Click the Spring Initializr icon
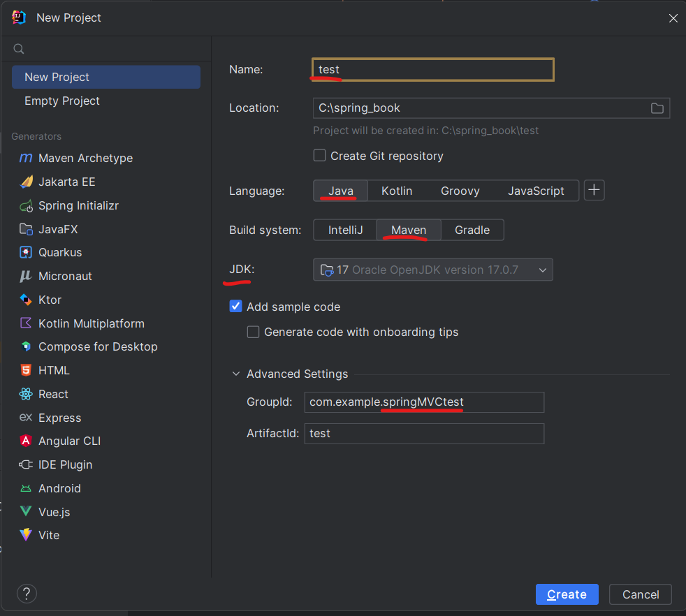Viewport: 686px width, 616px height. [x=27, y=205]
